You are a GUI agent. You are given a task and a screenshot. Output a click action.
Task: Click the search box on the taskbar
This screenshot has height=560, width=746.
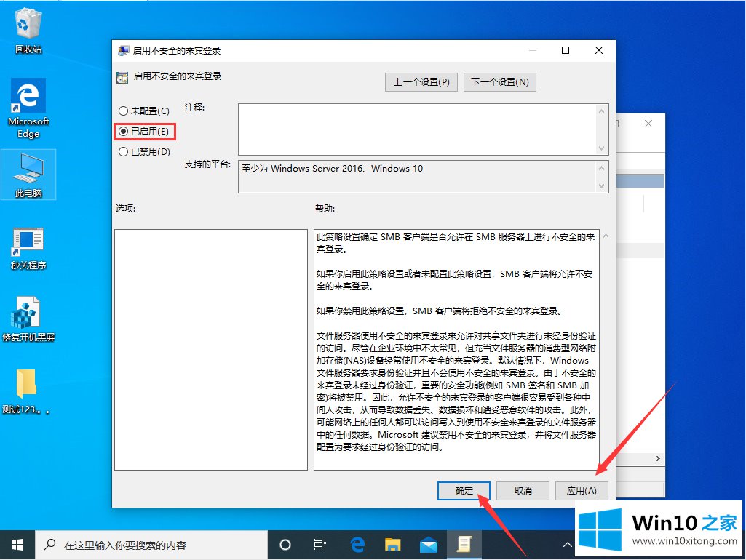pyautogui.click(x=151, y=545)
